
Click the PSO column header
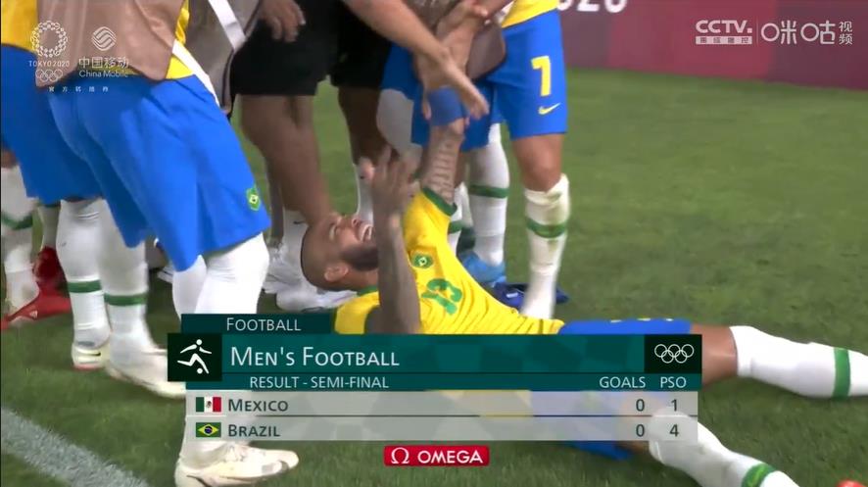coord(673,382)
